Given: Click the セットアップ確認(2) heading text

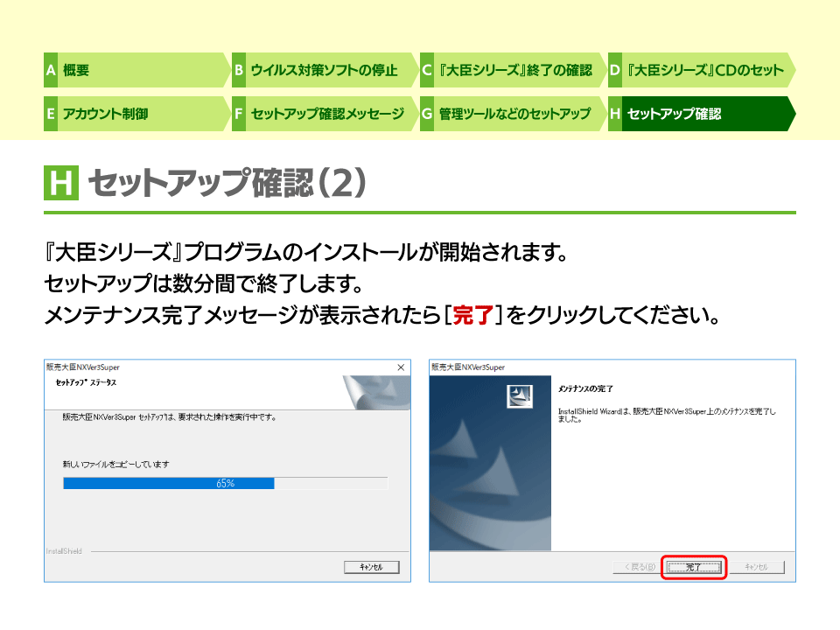Looking at the screenshot, I should (227, 183).
